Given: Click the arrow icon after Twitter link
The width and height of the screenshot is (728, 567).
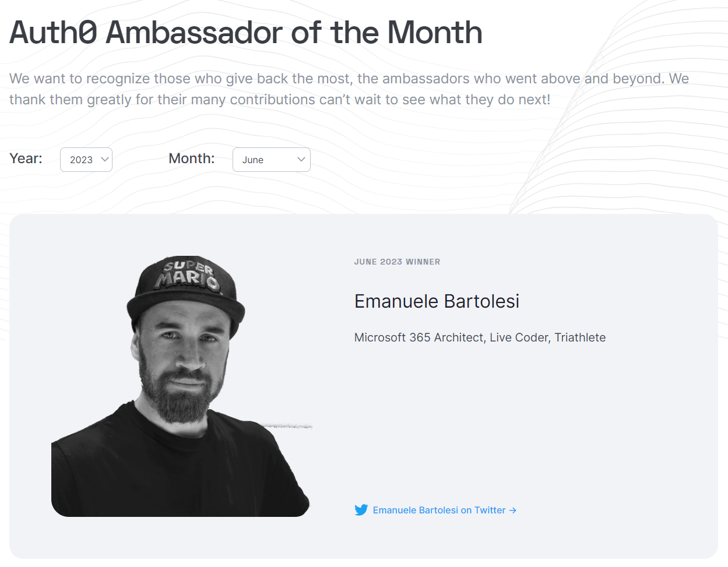Looking at the screenshot, I should [513, 510].
